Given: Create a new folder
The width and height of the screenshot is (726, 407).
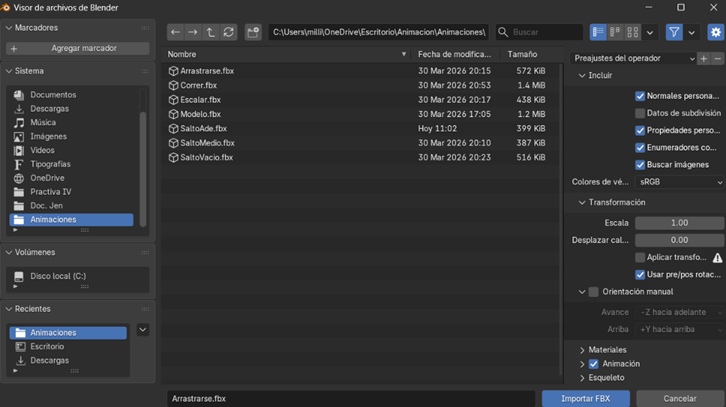Looking at the screenshot, I should [253, 32].
